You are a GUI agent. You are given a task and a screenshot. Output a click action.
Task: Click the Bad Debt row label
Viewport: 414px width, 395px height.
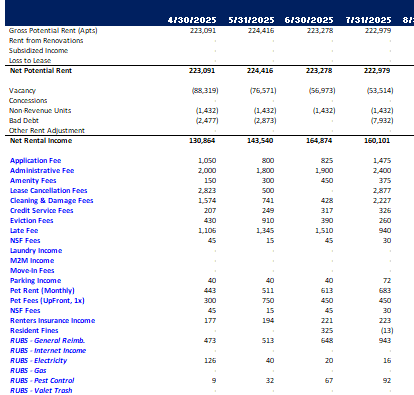coord(24,121)
